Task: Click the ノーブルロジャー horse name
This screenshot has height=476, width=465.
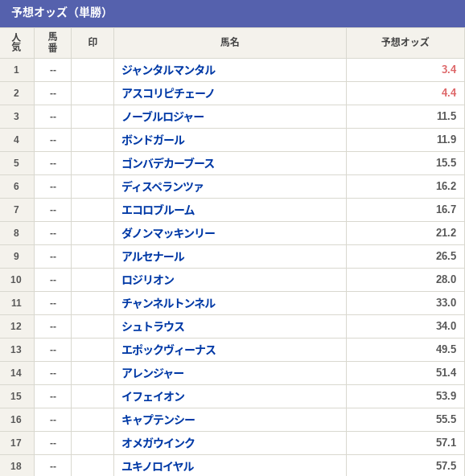Action: pos(163,117)
